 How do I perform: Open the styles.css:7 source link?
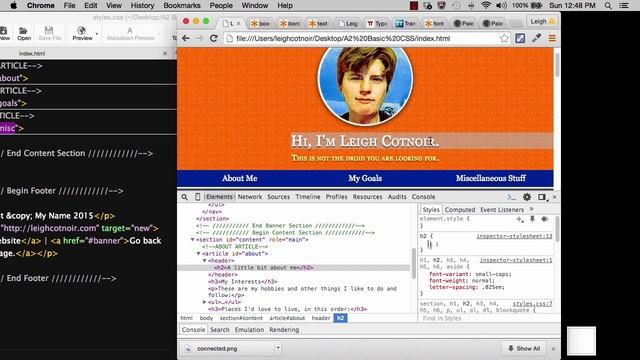532,304
